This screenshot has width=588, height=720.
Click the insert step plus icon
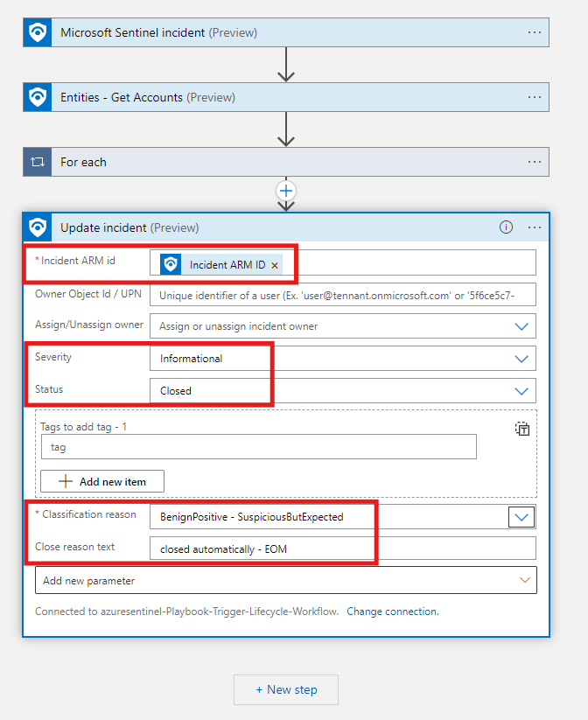click(x=286, y=190)
